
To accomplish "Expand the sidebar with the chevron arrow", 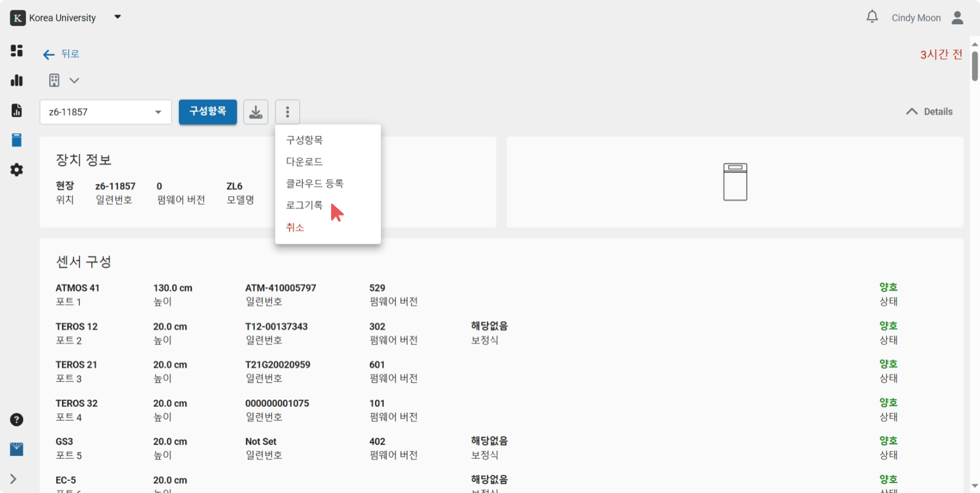I will tap(13, 479).
